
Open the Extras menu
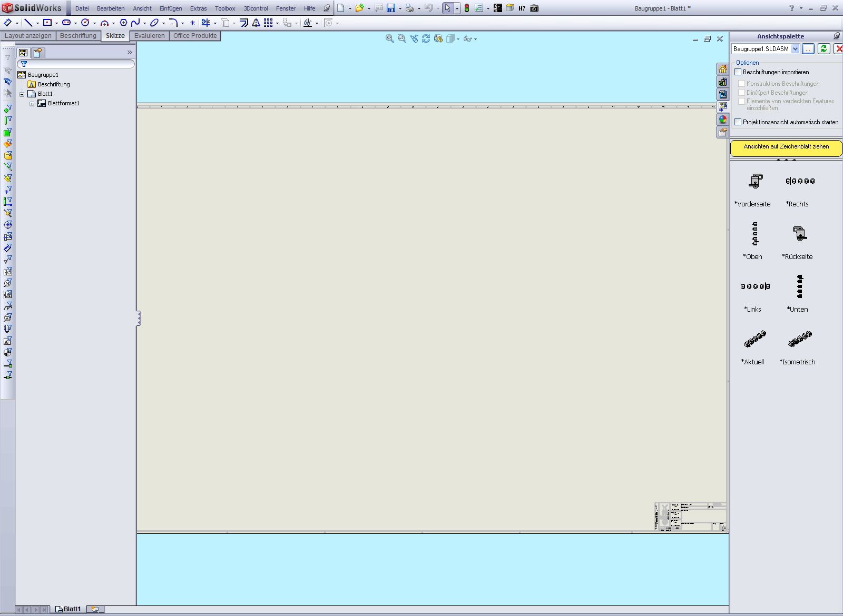[199, 8]
